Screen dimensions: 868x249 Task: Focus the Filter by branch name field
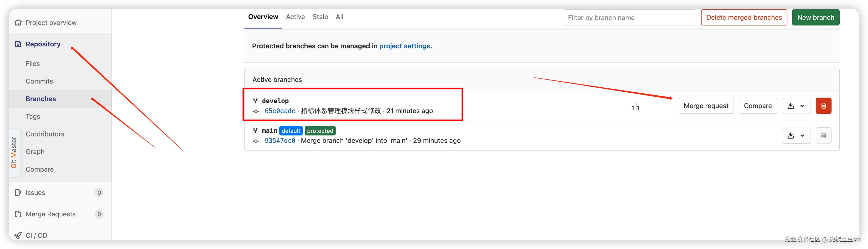coord(629,18)
